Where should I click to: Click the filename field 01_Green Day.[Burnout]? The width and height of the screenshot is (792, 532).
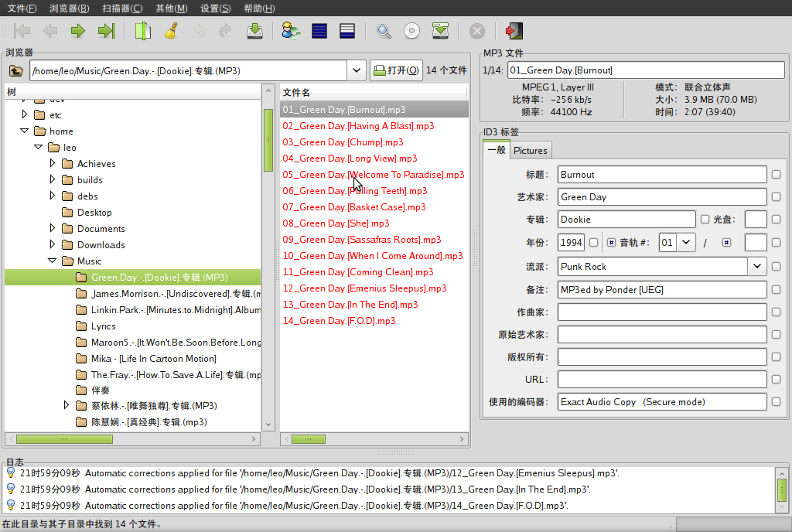point(646,70)
